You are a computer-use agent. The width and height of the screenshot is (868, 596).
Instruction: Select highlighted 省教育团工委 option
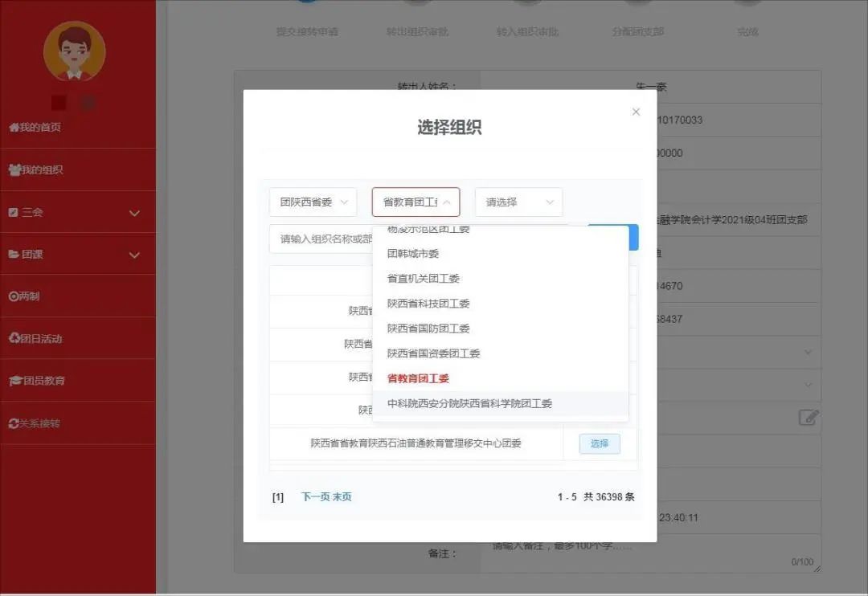pos(418,378)
